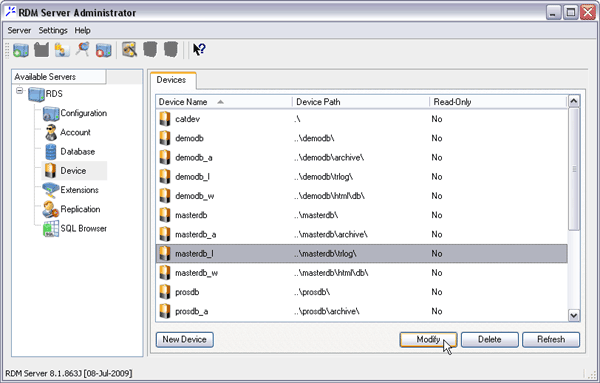This screenshot has height=383, width=600.
Task: Click the magnifier search icon in toolbar
Action: click(83, 50)
